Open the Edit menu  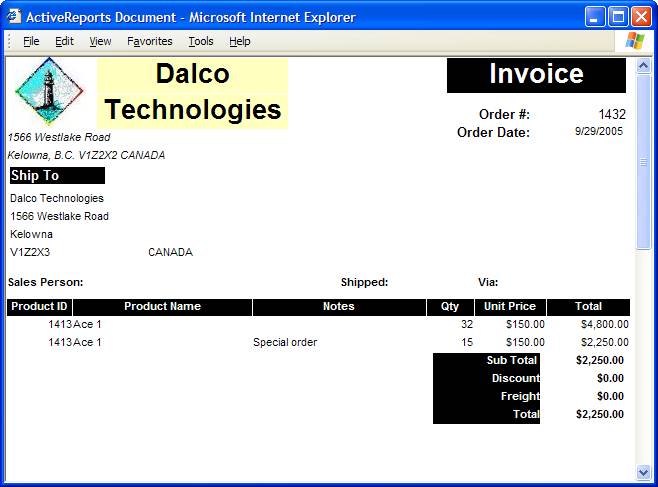click(x=64, y=41)
